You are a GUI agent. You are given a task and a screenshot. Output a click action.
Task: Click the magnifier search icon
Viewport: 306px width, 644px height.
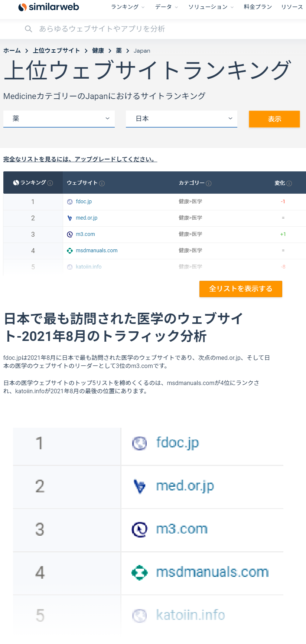point(29,29)
